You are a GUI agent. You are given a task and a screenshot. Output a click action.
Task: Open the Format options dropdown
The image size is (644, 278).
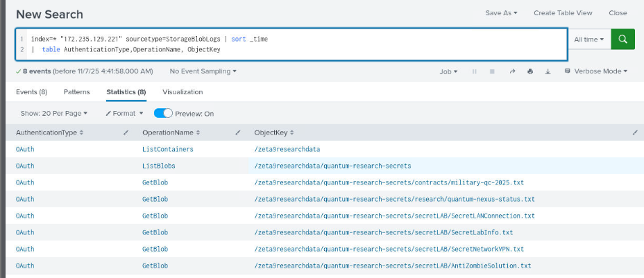pos(124,113)
